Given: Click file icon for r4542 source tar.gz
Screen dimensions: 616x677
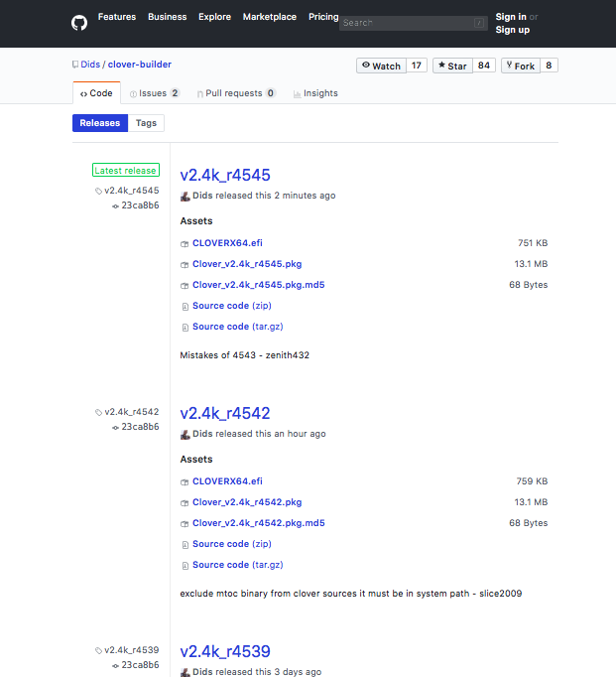Looking at the screenshot, I should (185, 566).
